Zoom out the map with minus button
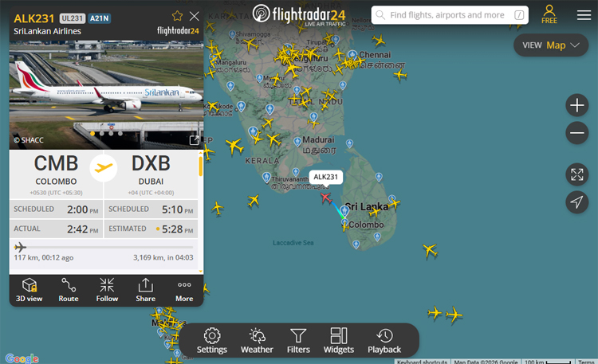Viewport: 598px width, 364px height. pos(577,133)
